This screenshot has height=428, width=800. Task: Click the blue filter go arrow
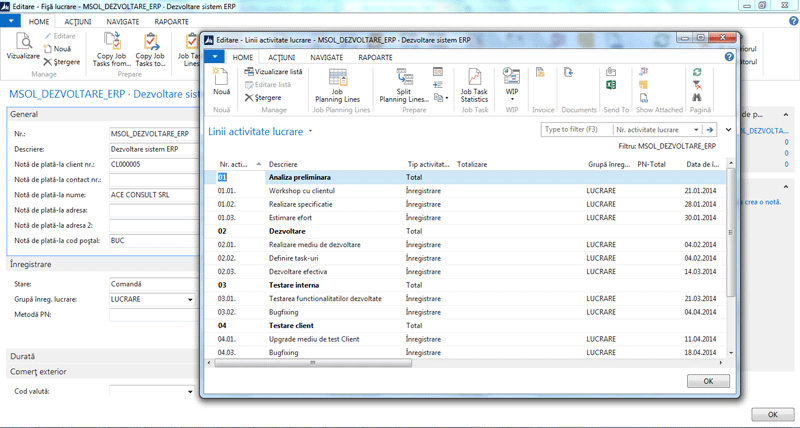[710, 130]
